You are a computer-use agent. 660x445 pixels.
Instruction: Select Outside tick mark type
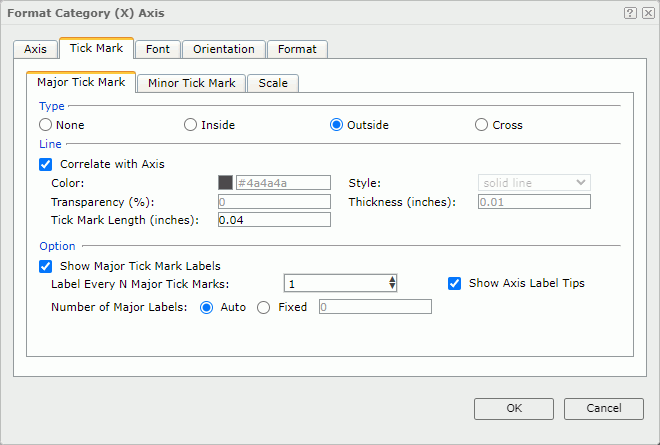pos(336,125)
